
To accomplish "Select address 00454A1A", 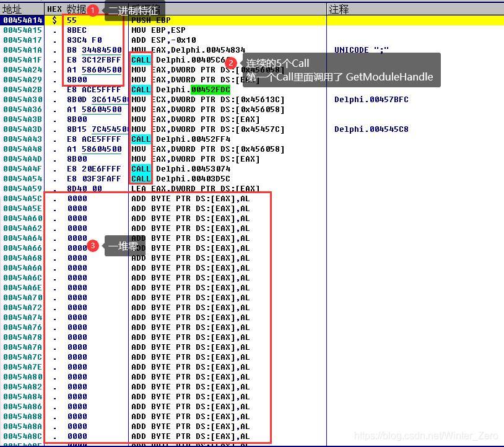I will [x=23, y=50].
